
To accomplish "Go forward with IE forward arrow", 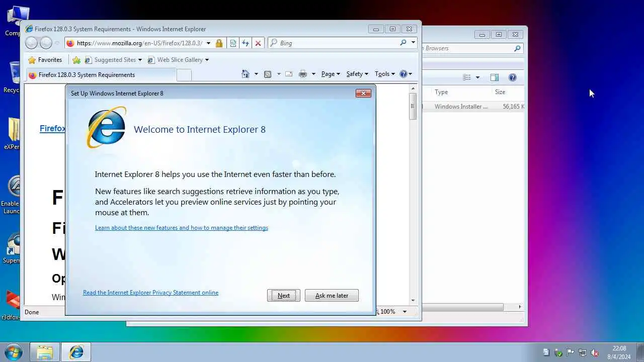I will click(x=46, y=43).
